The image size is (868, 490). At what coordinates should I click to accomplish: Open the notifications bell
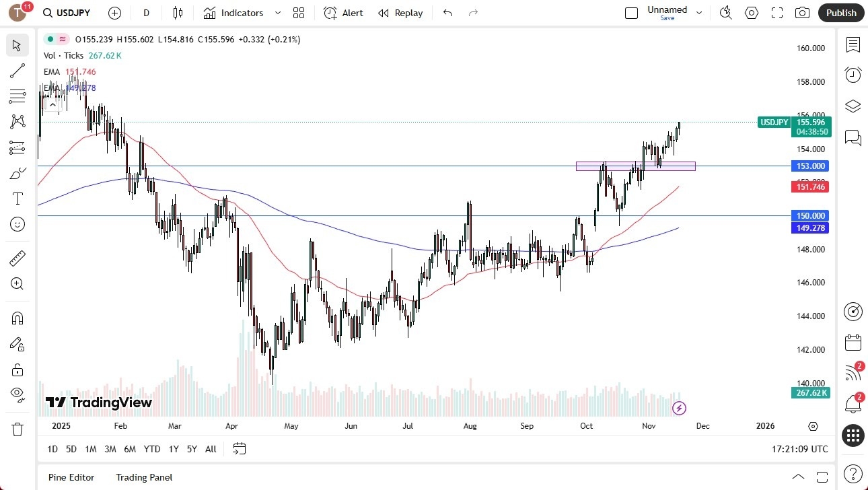(853, 404)
